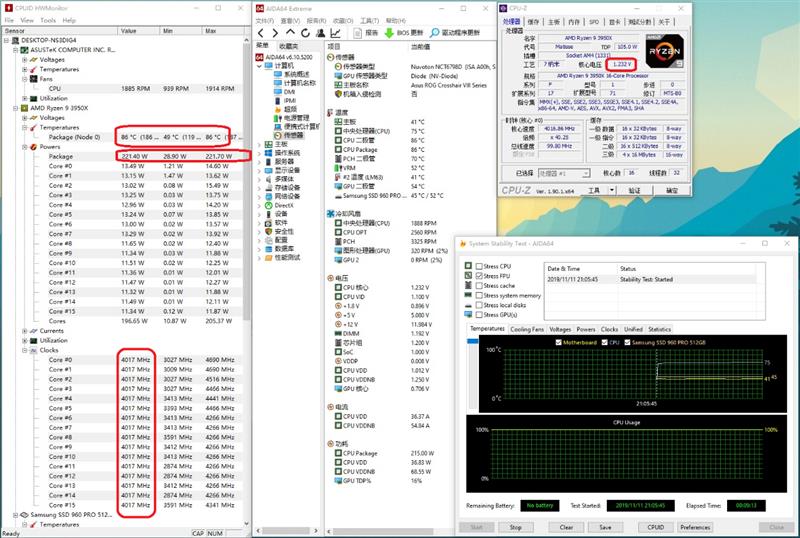Switch to the Cooling Fans tab
The image size is (800, 538).
527,328
